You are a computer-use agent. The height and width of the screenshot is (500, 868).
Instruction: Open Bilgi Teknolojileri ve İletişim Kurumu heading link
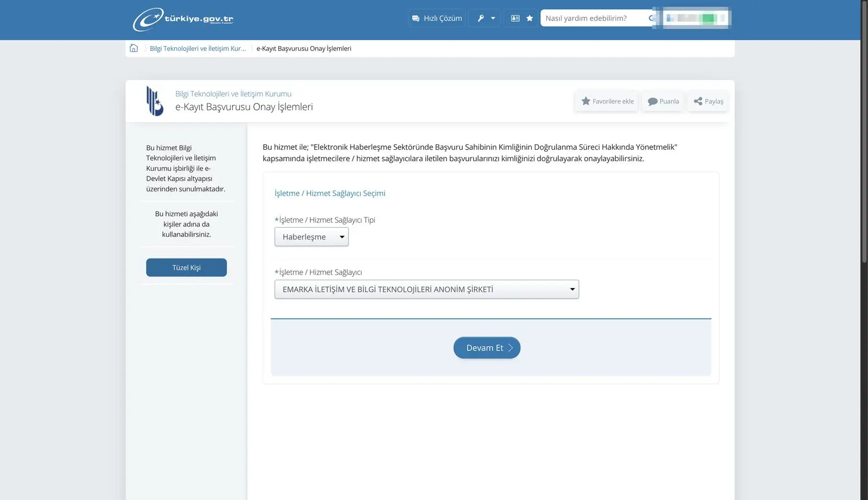[x=233, y=94]
